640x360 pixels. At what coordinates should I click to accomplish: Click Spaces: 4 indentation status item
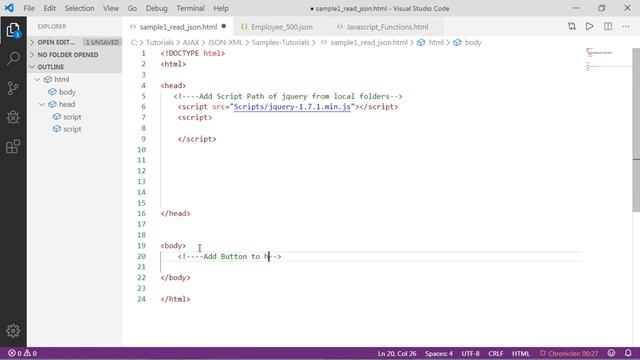coord(439,353)
